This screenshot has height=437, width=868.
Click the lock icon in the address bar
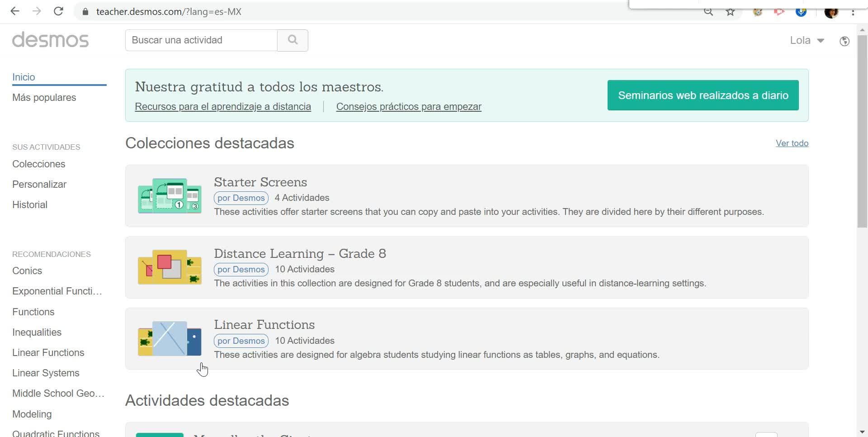tap(85, 12)
